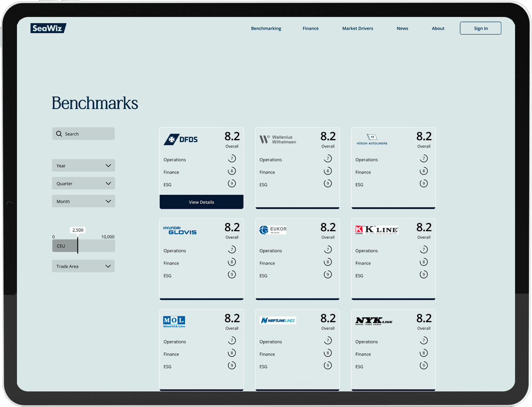Click MOL Operations score ring
532x407 pixels.
click(x=232, y=341)
